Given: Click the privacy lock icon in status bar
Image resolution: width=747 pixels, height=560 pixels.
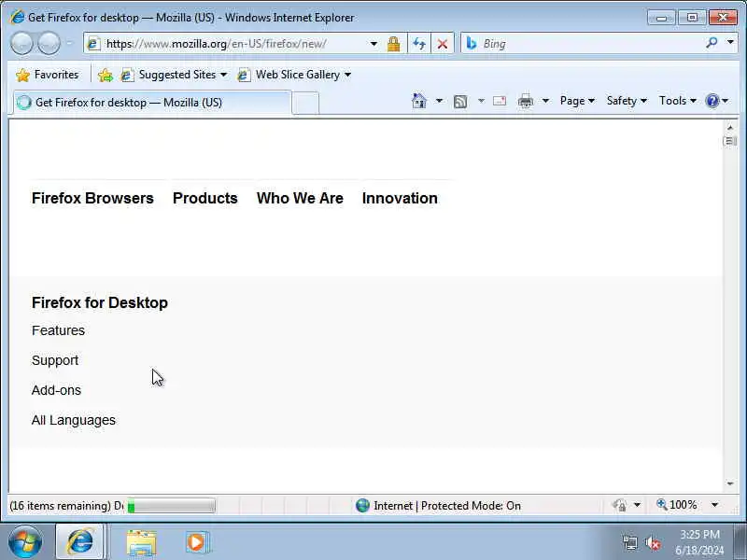Looking at the screenshot, I should tap(620, 505).
